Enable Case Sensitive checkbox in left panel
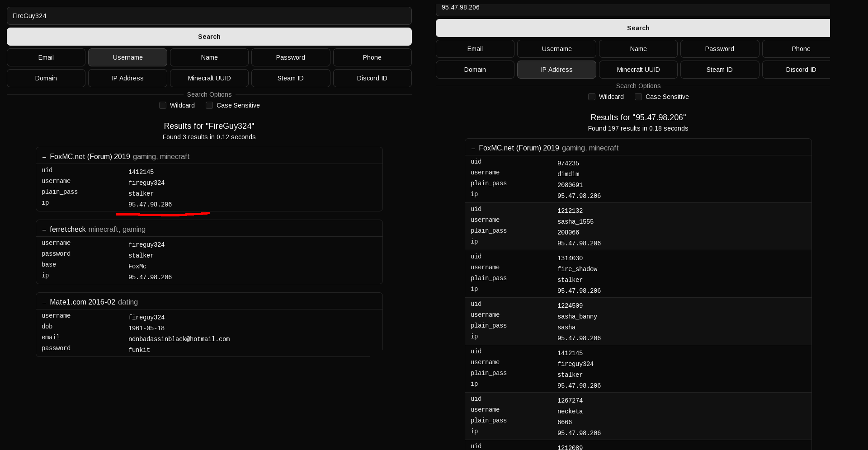 [x=209, y=105]
